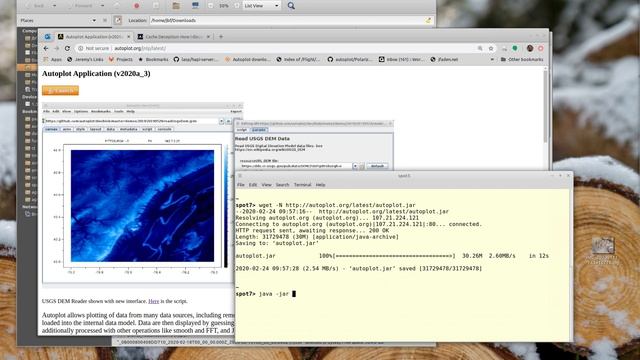Switch to the Cache Deception browser tab
This screenshot has height=360, width=640.
click(173, 37)
